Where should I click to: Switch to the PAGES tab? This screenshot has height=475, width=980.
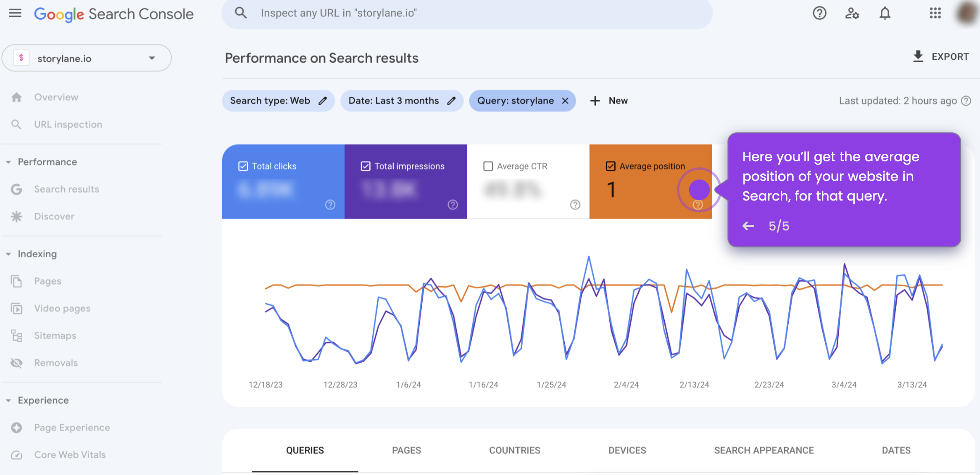tap(406, 450)
